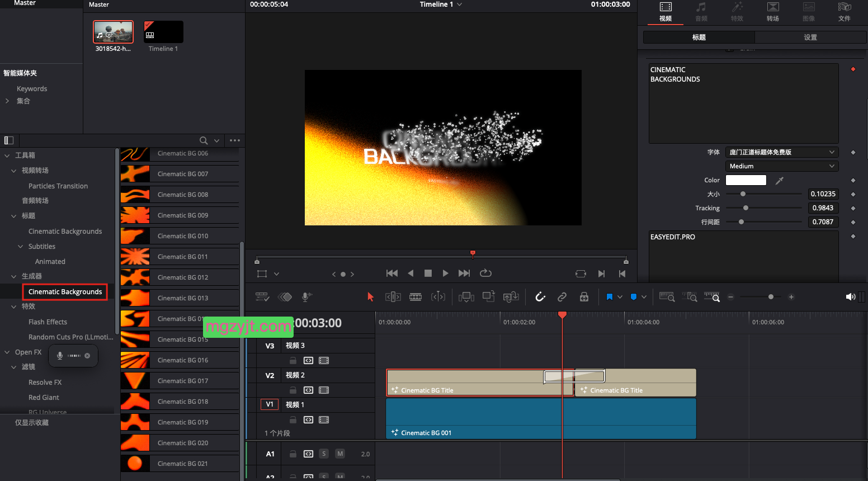
Task: Switch to the 音频 inspector tab
Action: point(701,12)
